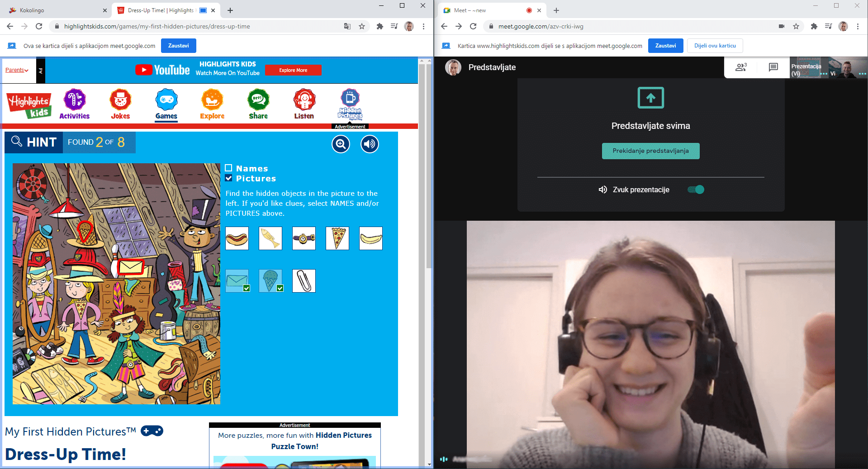Open the Activities section icon
This screenshot has width=868, height=469.
tap(75, 104)
